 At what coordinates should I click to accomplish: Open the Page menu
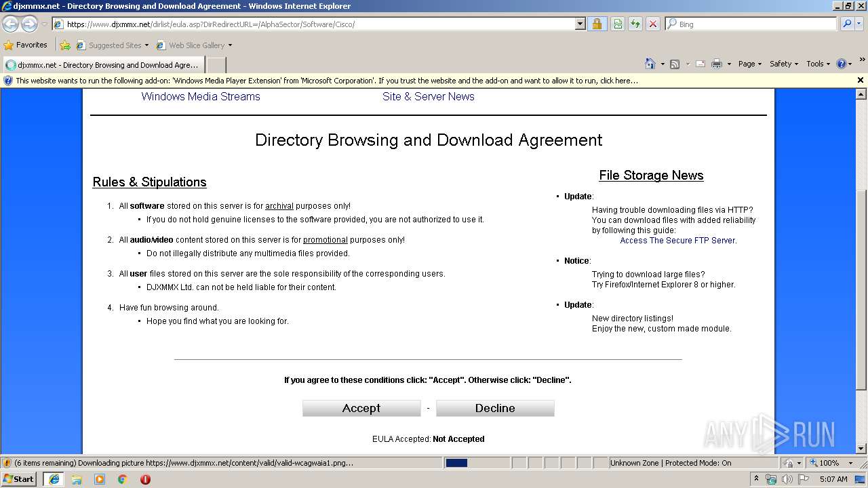749,64
